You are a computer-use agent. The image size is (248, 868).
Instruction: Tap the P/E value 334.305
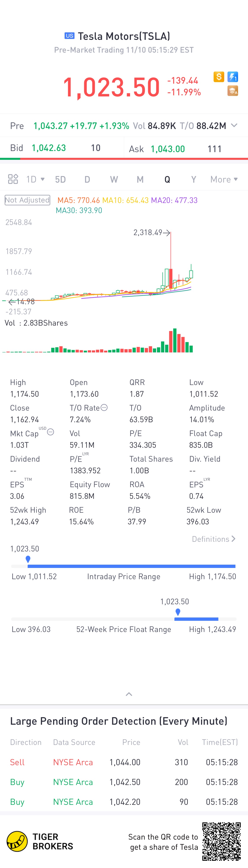point(143,445)
